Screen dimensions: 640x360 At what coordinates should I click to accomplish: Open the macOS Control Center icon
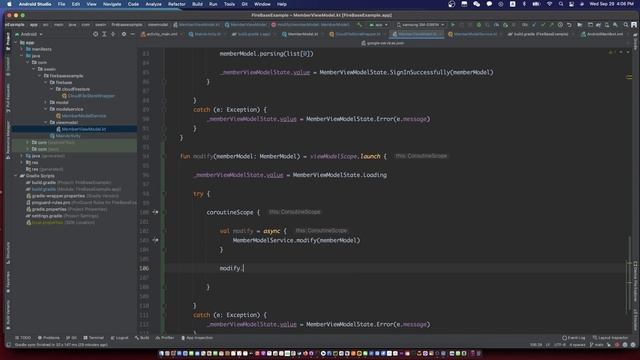[x=571, y=4]
